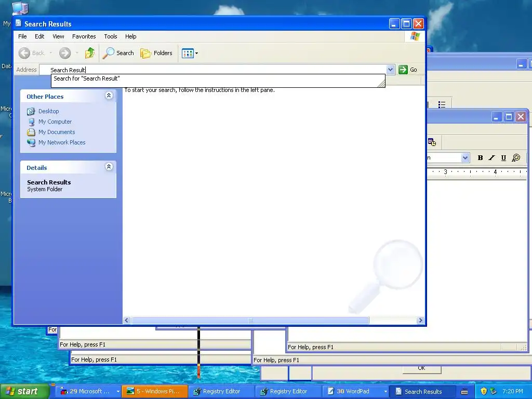Toggle the Folders pane
Image resolution: width=532 pixels, height=399 pixels.
(156, 53)
